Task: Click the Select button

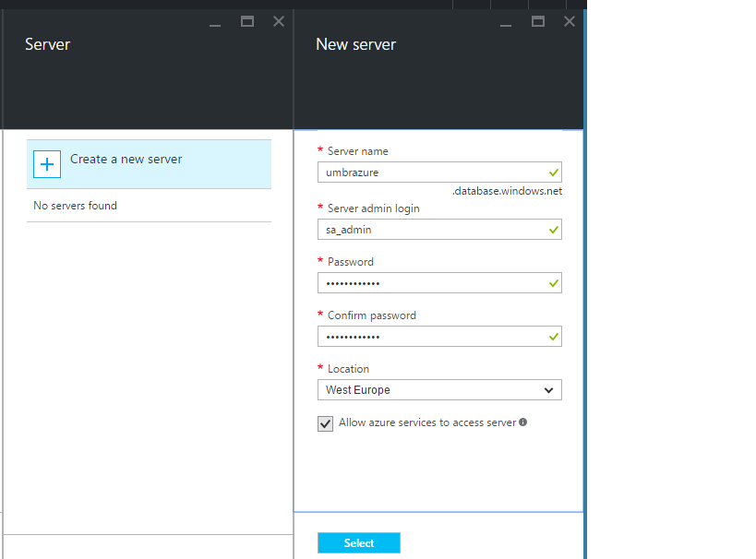Action: coord(359,543)
